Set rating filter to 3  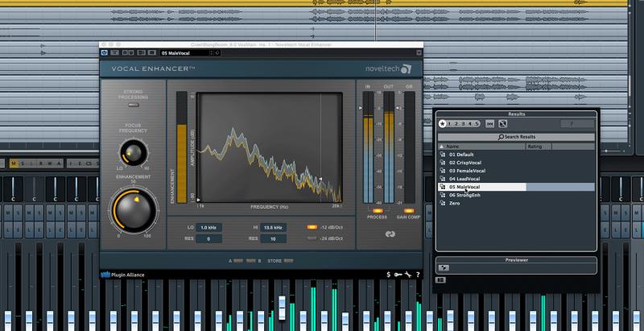[463, 123]
